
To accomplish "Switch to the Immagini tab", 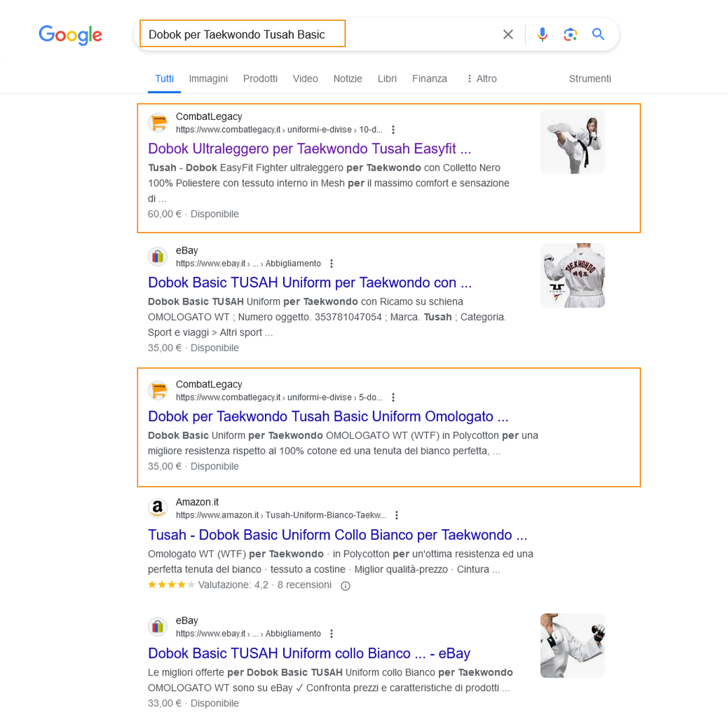I will [x=208, y=79].
